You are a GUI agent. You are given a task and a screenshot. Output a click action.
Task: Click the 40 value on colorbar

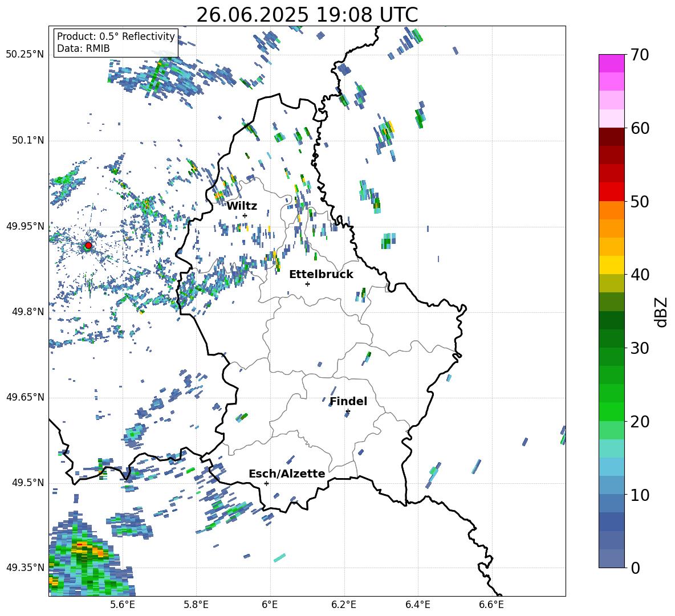(x=640, y=275)
